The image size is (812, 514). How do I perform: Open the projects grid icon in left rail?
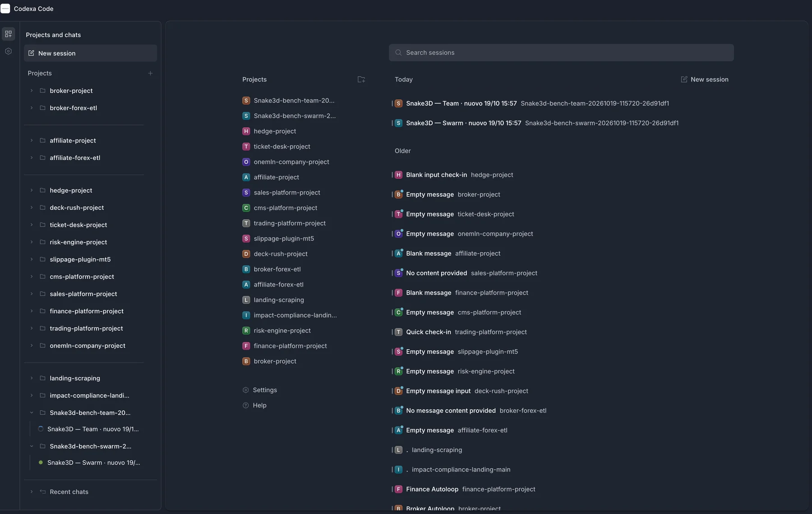(8, 34)
